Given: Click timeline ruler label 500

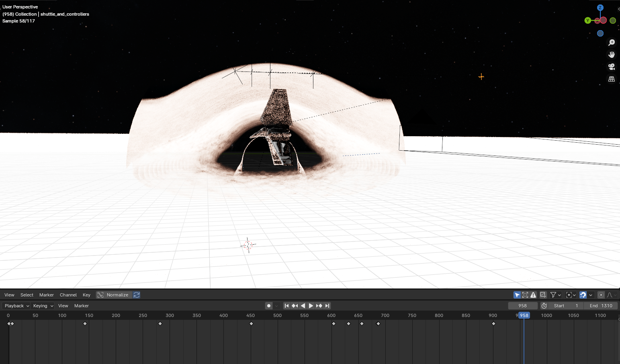Looking at the screenshot, I should coord(277,315).
